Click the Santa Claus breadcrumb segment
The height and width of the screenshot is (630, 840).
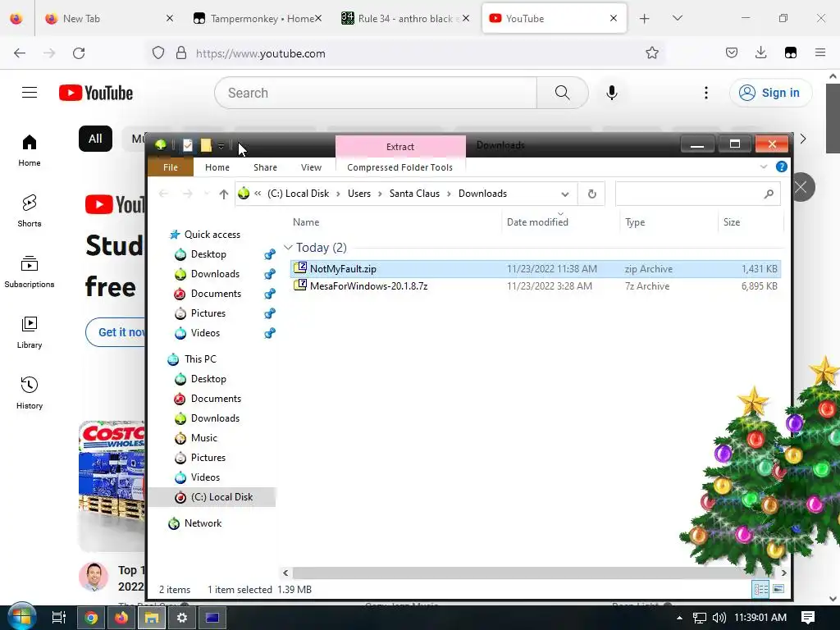pos(414,194)
